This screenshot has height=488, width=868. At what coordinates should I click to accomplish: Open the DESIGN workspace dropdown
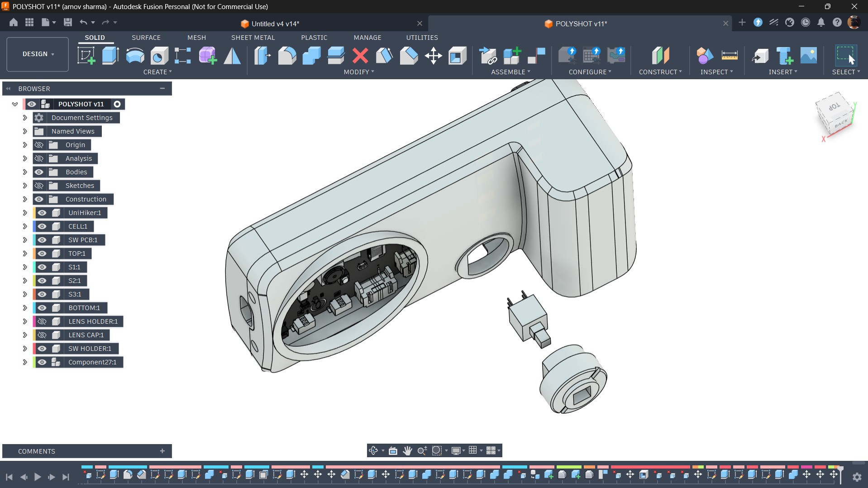pyautogui.click(x=38, y=54)
